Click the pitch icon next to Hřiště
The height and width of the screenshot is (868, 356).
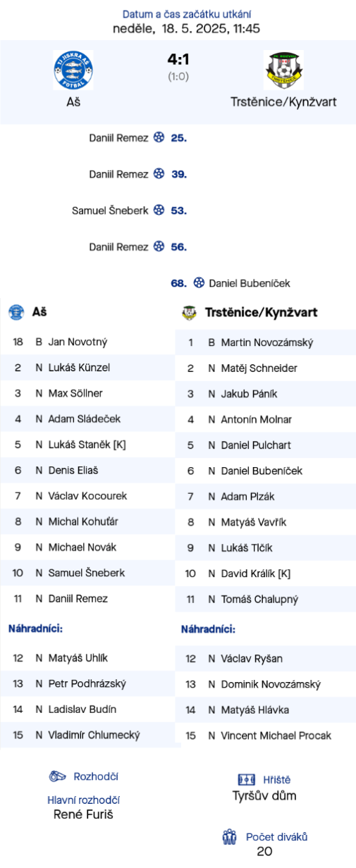click(x=247, y=780)
